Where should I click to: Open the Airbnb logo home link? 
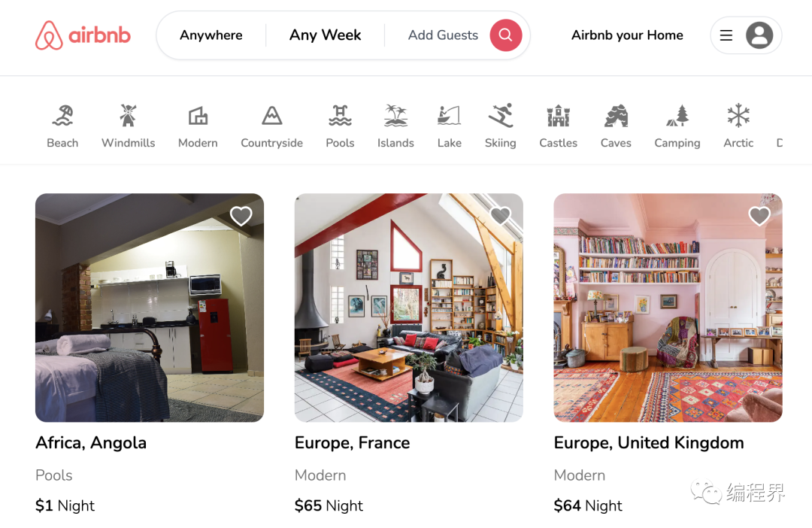(x=83, y=35)
